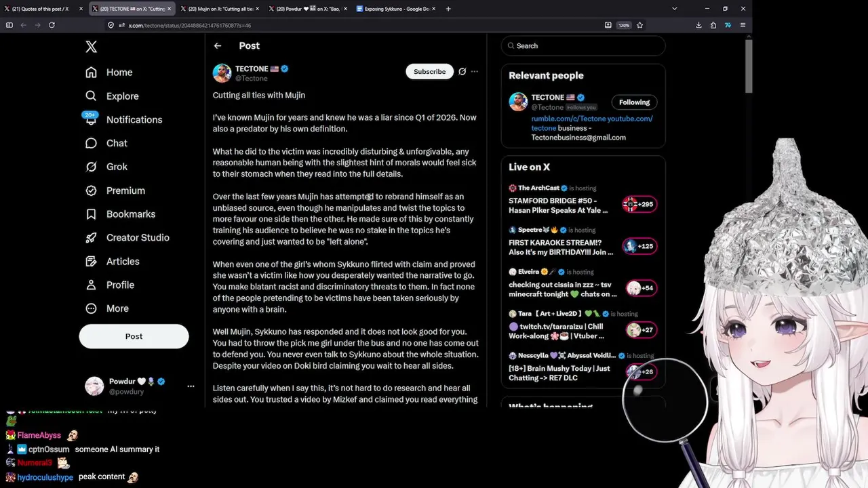
Task: Click the browser back arrow
Action: click(x=23, y=25)
